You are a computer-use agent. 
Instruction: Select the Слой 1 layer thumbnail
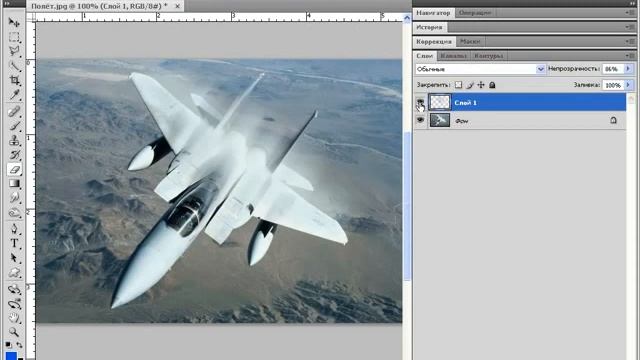coord(440,102)
